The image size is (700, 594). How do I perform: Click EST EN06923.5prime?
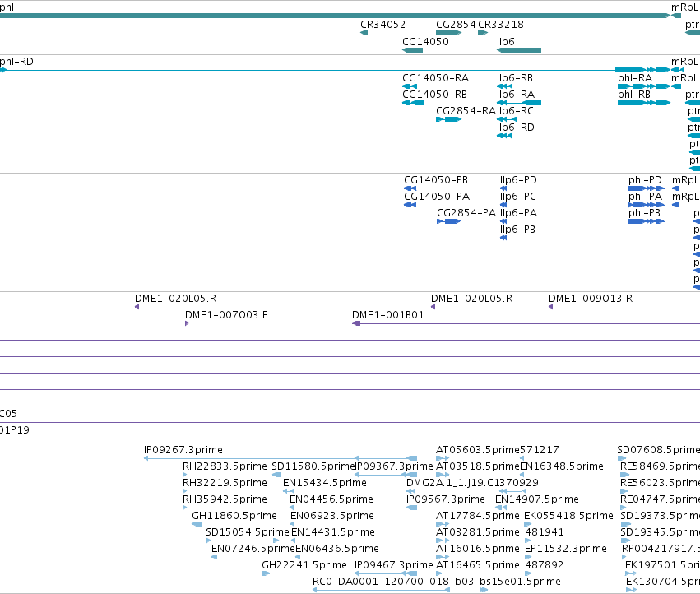coord(293,524)
